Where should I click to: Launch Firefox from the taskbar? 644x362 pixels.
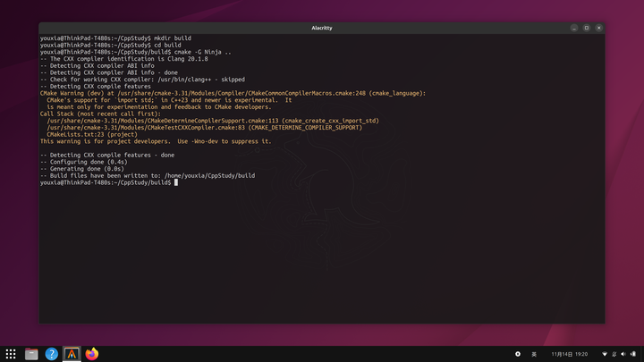(91, 354)
